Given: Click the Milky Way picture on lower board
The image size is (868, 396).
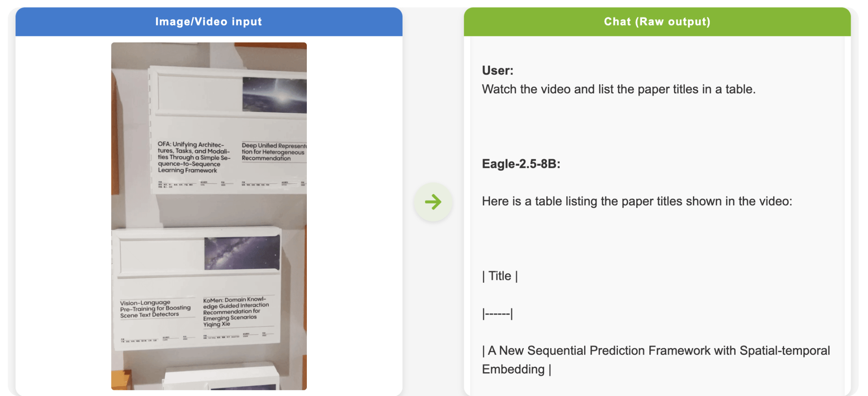Looking at the screenshot, I should coord(242,253).
